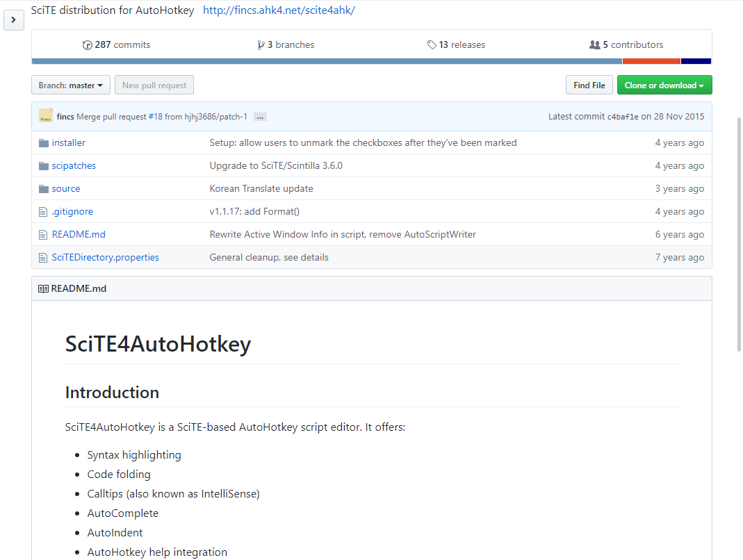
Task: Open the scipatches folder
Action: pyautogui.click(x=74, y=165)
